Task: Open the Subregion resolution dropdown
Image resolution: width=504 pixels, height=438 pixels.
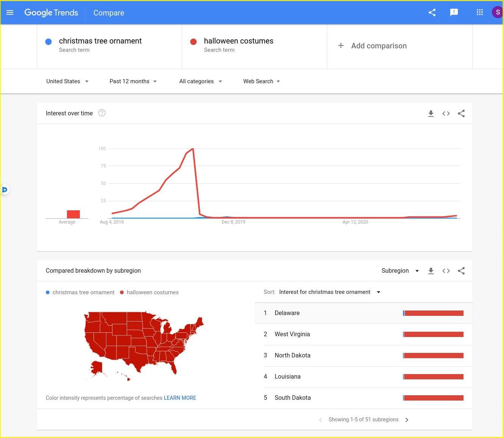Action: click(x=400, y=271)
